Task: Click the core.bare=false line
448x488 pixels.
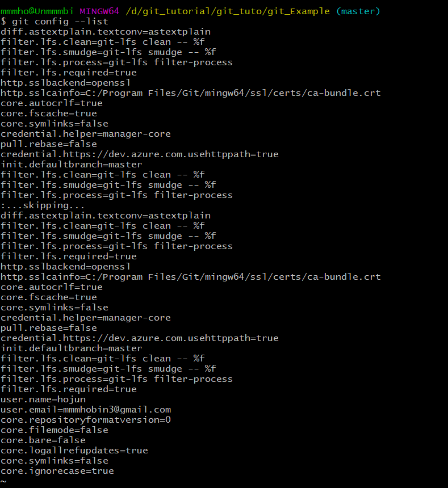Action: [43, 440]
